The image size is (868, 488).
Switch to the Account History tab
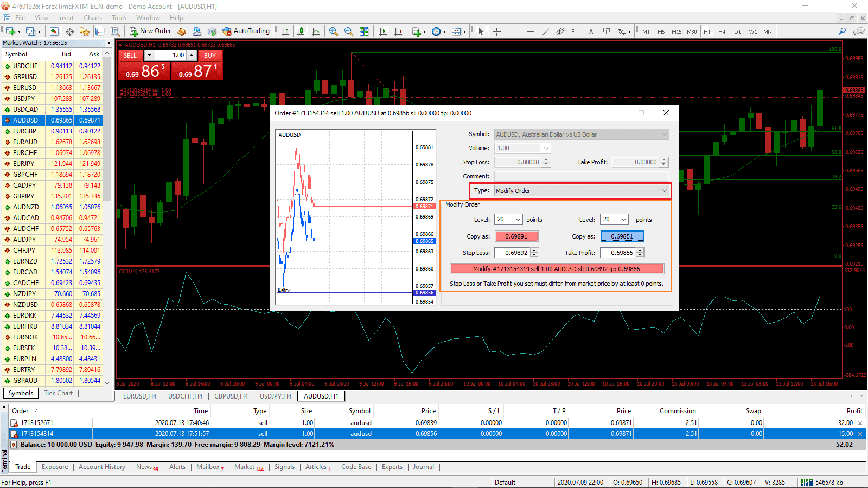pos(102,467)
